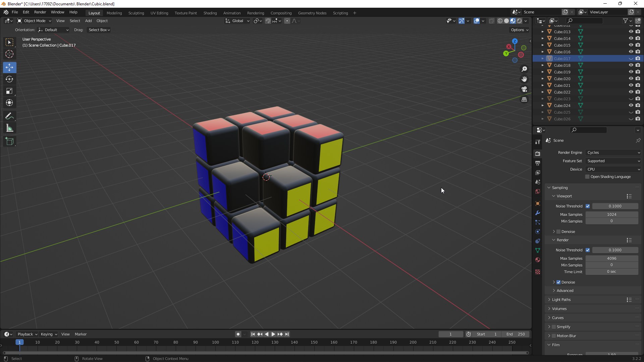Enable Open Shading Language checkbox
The height and width of the screenshot is (362, 644).
coord(587,177)
